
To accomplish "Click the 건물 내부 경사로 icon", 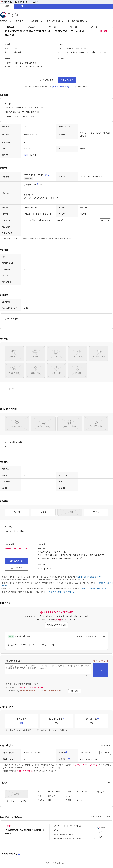I will (x=96, y=424).
